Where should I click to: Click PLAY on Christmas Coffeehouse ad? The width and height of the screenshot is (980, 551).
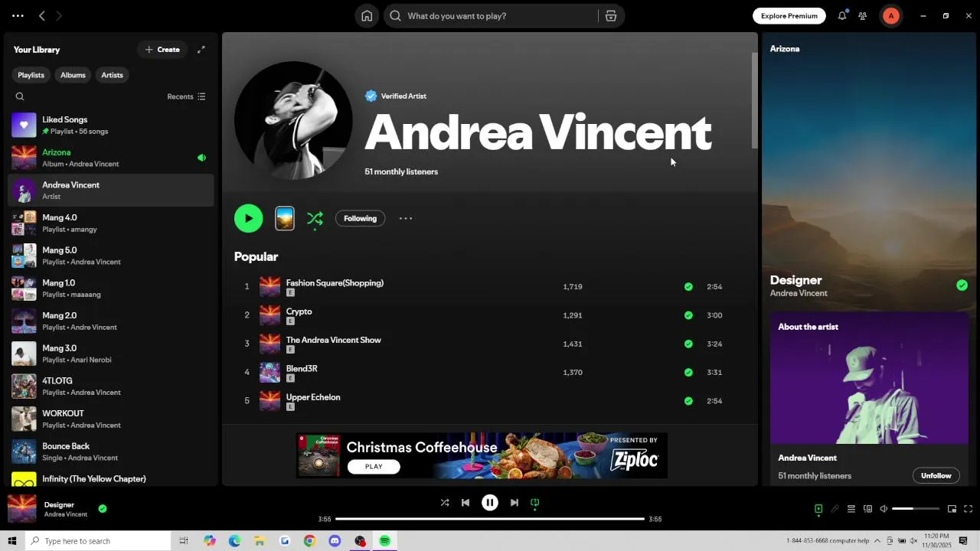pyautogui.click(x=374, y=467)
